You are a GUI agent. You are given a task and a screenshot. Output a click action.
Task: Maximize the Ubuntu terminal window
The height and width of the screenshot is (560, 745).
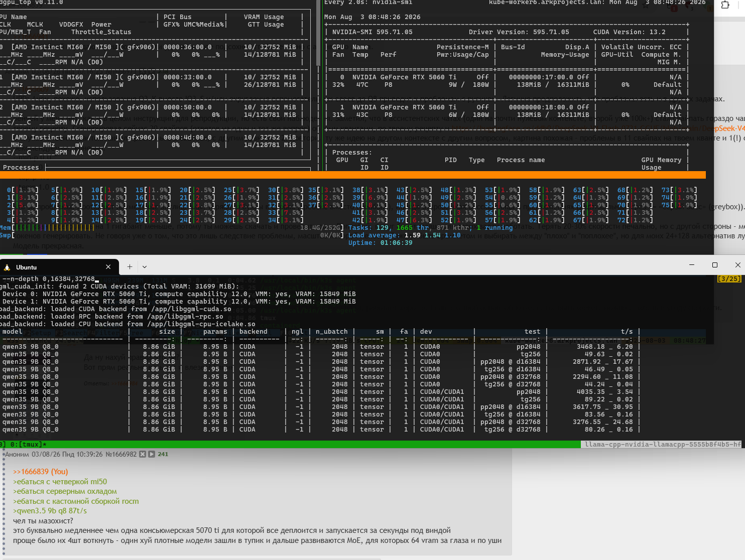[x=715, y=265]
